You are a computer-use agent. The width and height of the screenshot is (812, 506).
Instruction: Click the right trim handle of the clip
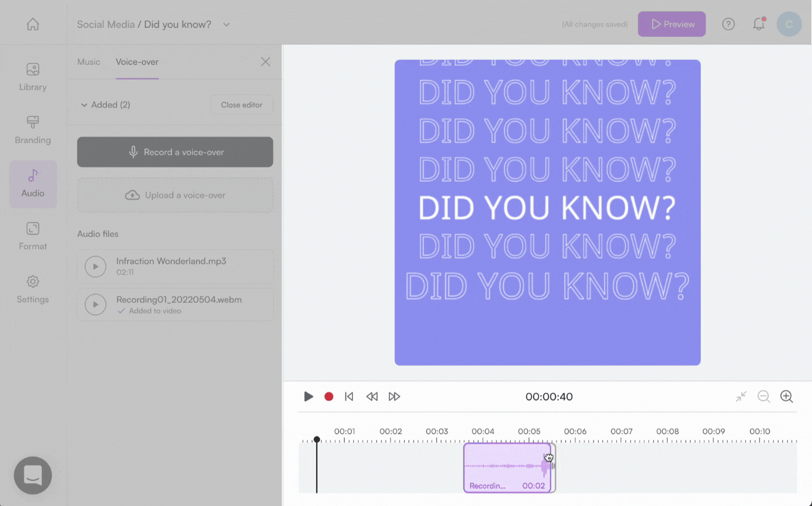coord(553,467)
